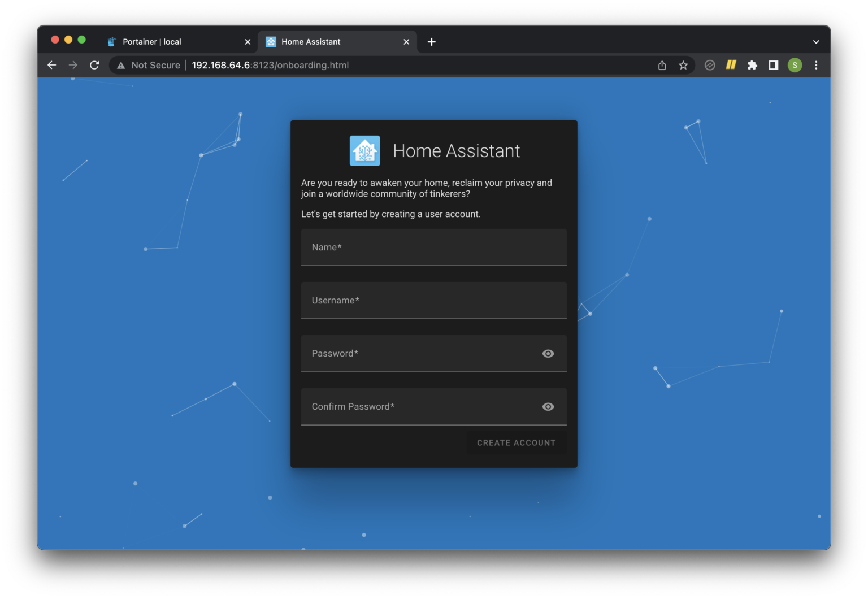This screenshot has height=599, width=868.
Task: Click the green S profile avatar
Action: click(795, 65)
